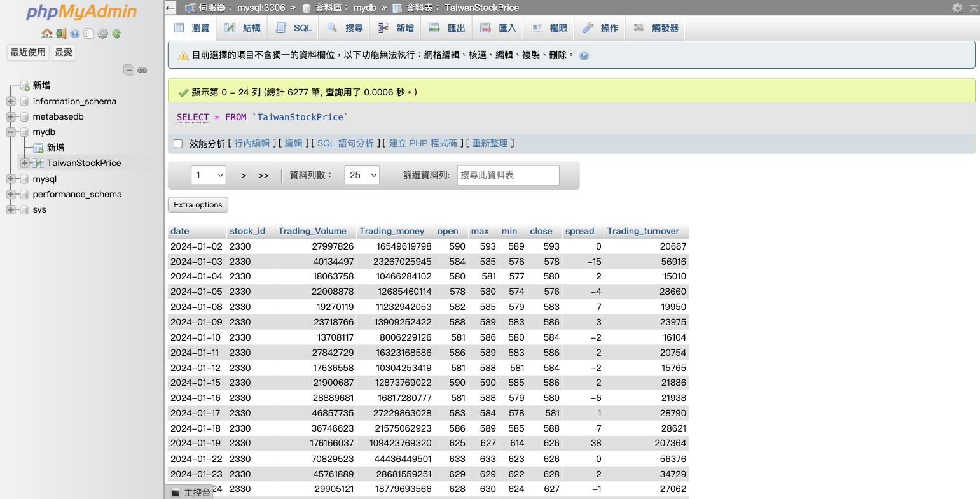Open phpMyAdmin documentation help icon in sidebar
The height and width of the screenshot is (499, 980).
pos(74,34)
